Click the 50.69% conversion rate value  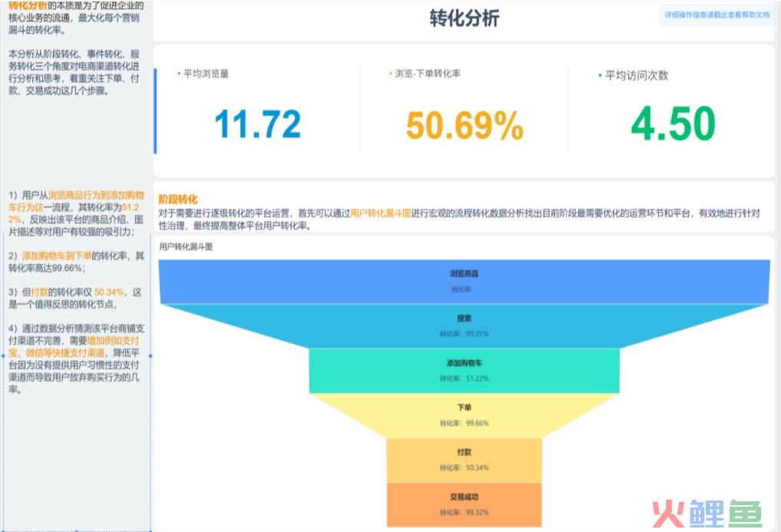point(465,126)
